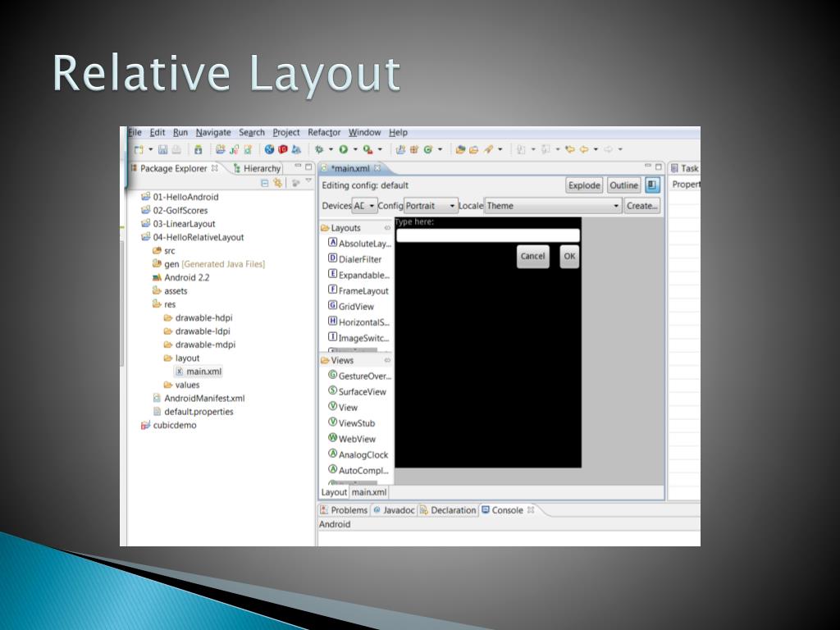The image size is (840, 630).
Task: Open the Debug button dropdown arrow
Action: pyautogui.click(x=331, y=149)
